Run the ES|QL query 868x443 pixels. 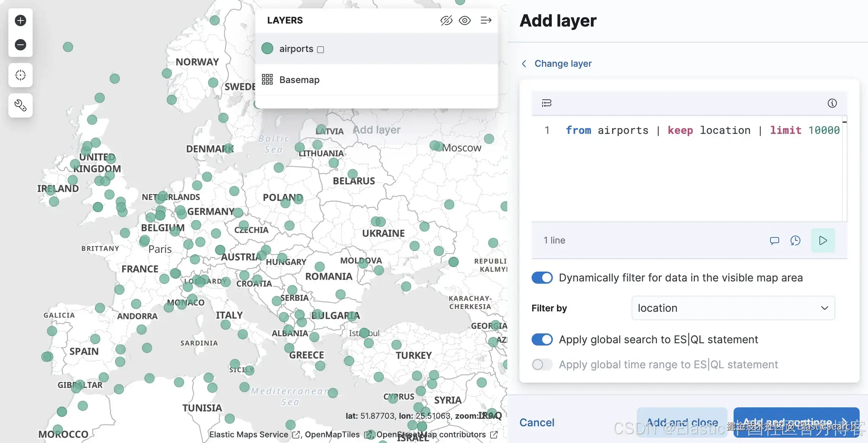pos(823,240)
